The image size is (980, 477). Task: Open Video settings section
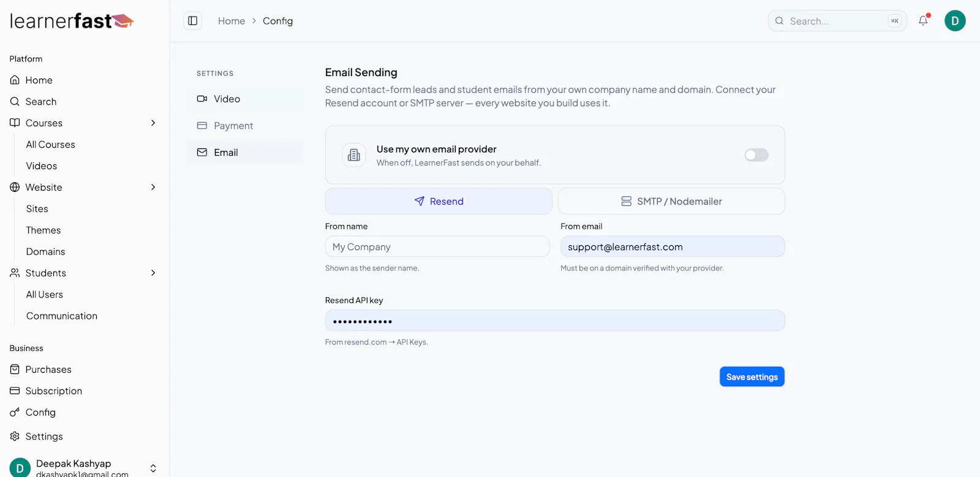(245, 99)
